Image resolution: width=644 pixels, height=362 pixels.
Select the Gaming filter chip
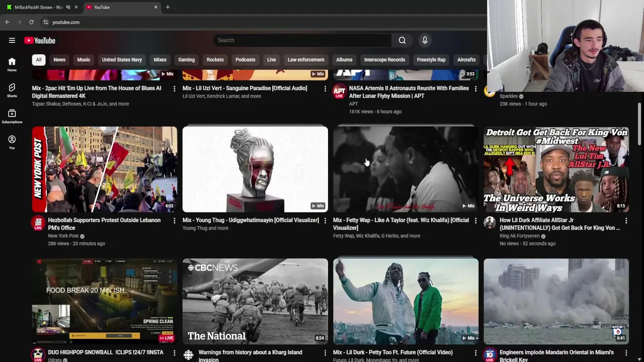point(186,60)
